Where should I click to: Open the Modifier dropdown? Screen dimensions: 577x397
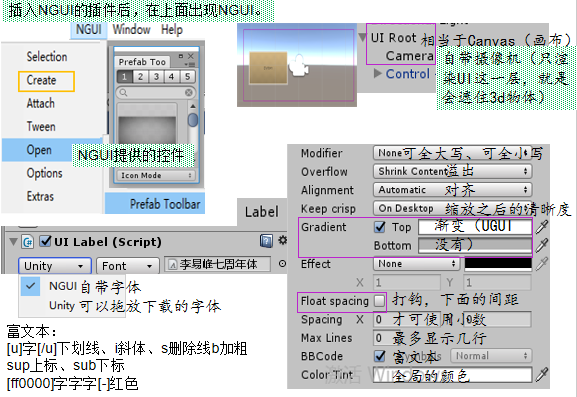pos(453,153)
